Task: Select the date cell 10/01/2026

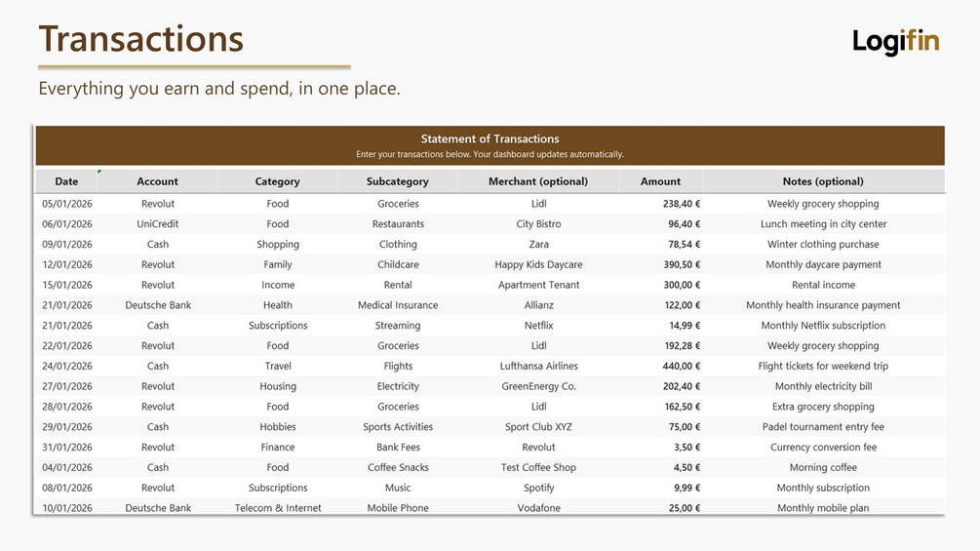Action: [x=67, y=507]
